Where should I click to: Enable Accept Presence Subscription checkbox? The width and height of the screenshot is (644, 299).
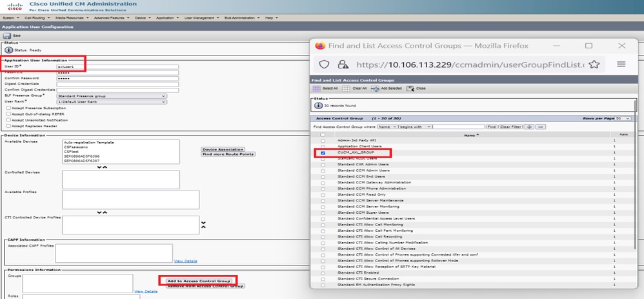tap(8, 108)
